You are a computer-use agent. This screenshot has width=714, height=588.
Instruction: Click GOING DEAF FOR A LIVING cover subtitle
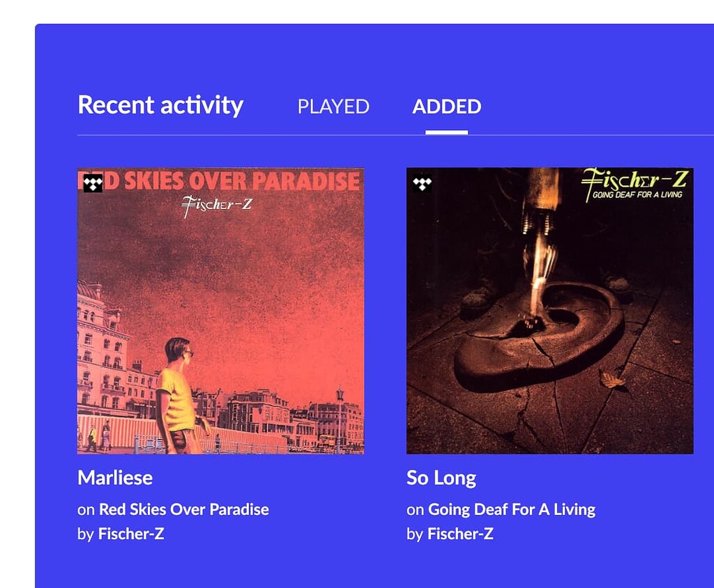pyautogui.click(x=637, y=195)
